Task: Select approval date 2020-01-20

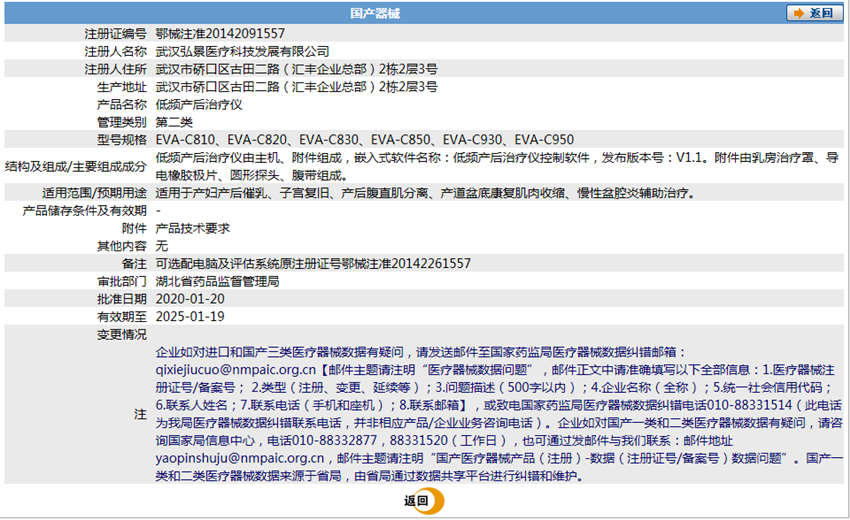Action: point(190,299)
